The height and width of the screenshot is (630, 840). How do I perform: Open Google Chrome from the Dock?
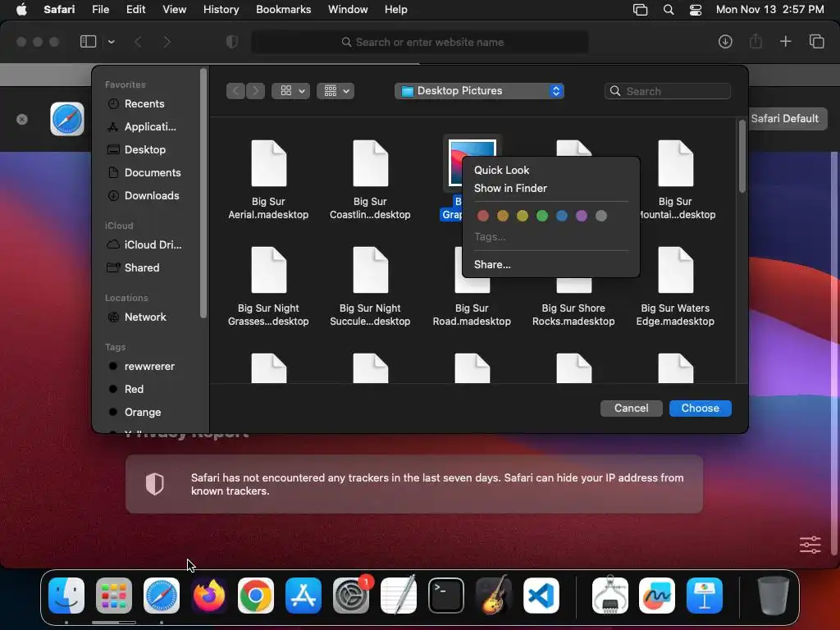click(x=256, y=596)
